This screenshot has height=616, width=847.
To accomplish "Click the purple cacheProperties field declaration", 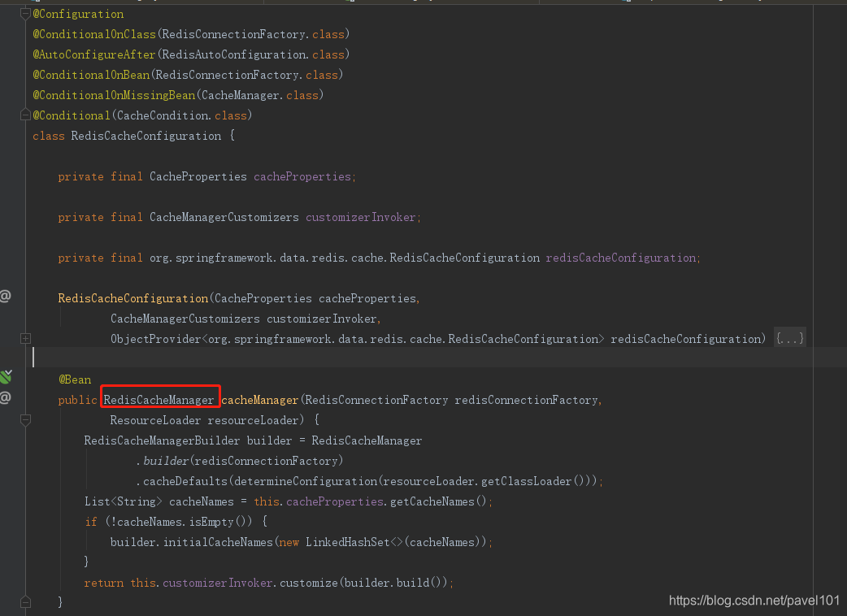I will pos(302,176).
